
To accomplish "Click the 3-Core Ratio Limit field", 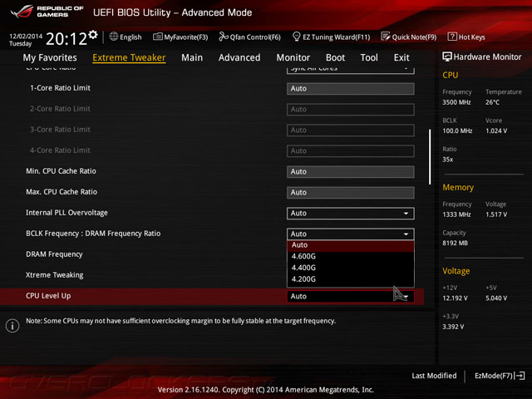I will tap(351, 131).
